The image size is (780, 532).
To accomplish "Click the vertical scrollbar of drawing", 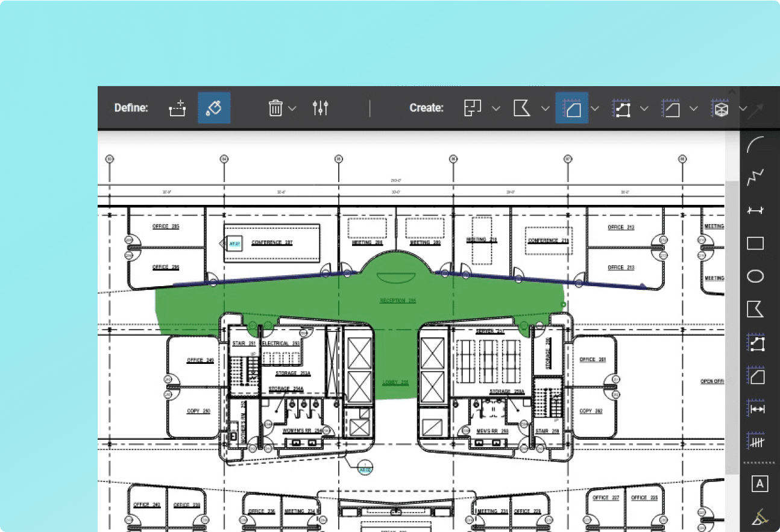I will 732,325.
